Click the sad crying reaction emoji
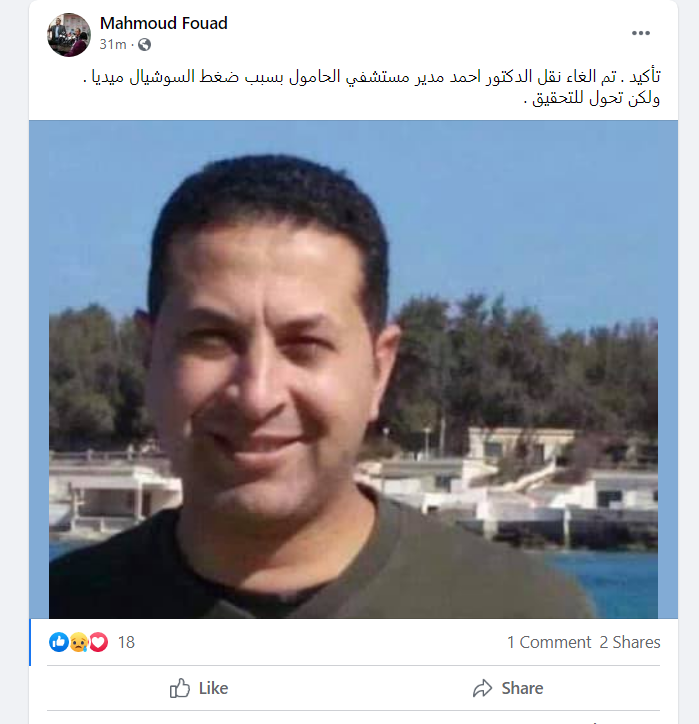 click(x=78, y=642)
